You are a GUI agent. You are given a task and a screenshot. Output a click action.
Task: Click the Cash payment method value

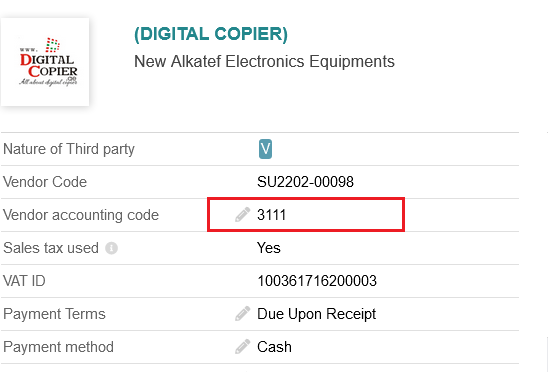[274, 347]
